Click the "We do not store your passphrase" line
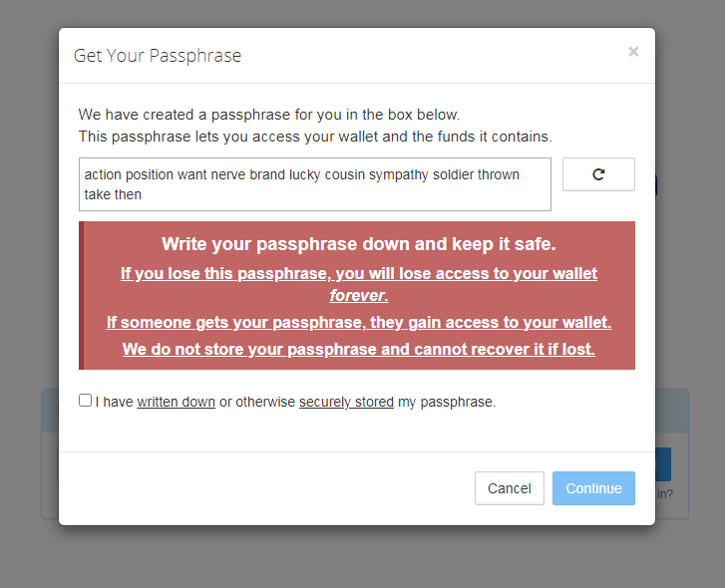The width and height of the screenshot is (725, 588). [359, 349]
